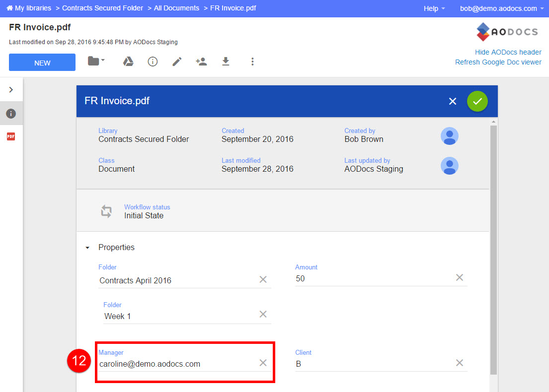Screen dimensions: 549x392
Task: Clear the Amount field value
Action: click(x=460, y=278)
